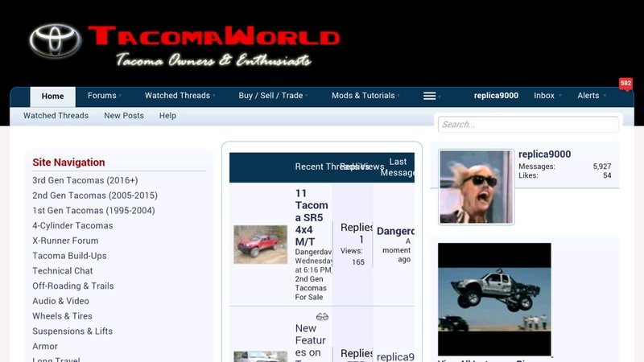Screen dimensions: 644x362
Task: Open the 11 Tacoma SR5 4x4 M/T thread
Action: tap(312, 217)
